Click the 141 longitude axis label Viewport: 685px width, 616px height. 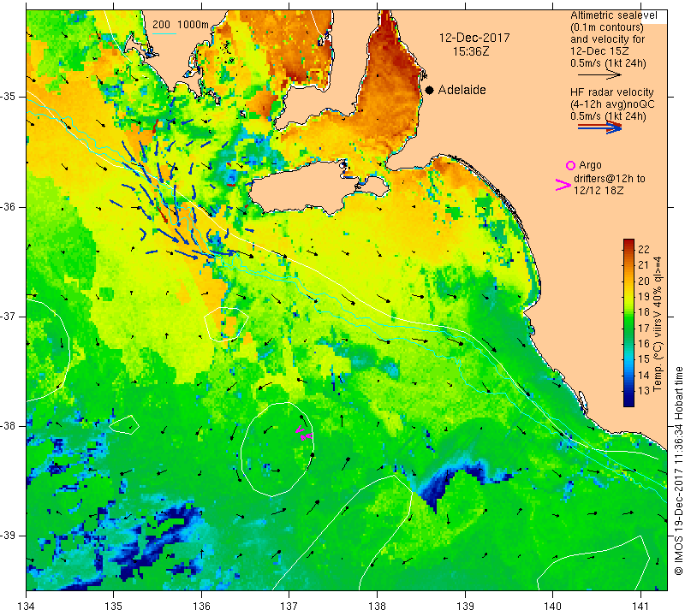[x=640, y=607]
